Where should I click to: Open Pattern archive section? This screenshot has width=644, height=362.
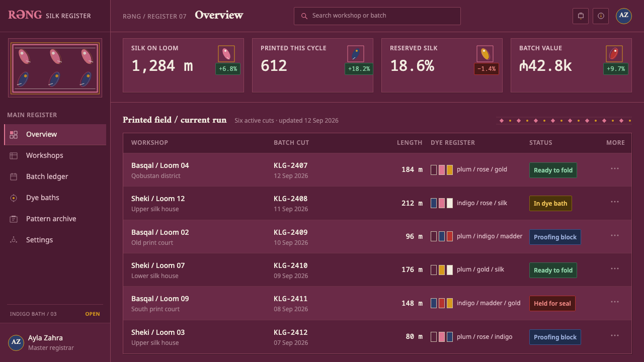pyautogui.click(x=55, y=219)
